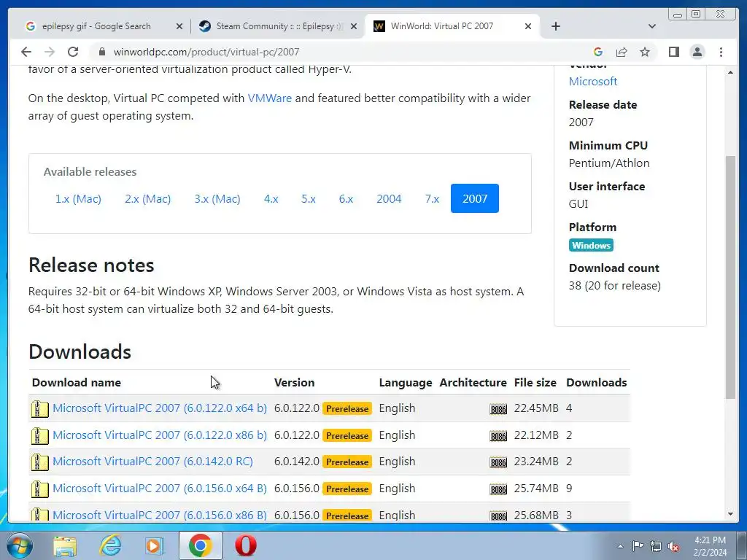Close the epilepsy gif Google Search tab

[x=179, y=26]
